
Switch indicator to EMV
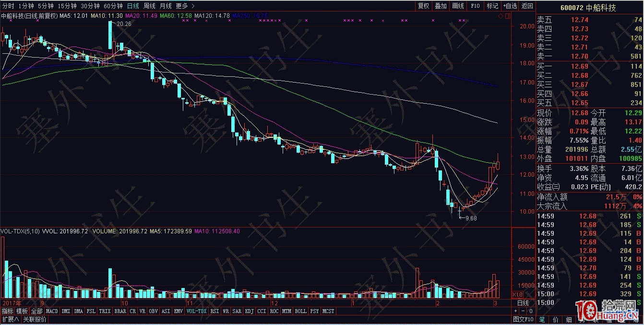pyautogui.click(x=179, y=311)
